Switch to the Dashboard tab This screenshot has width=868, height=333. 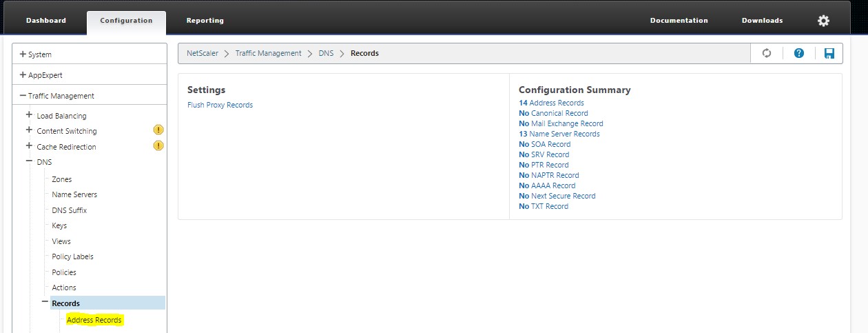coord(46,21)
